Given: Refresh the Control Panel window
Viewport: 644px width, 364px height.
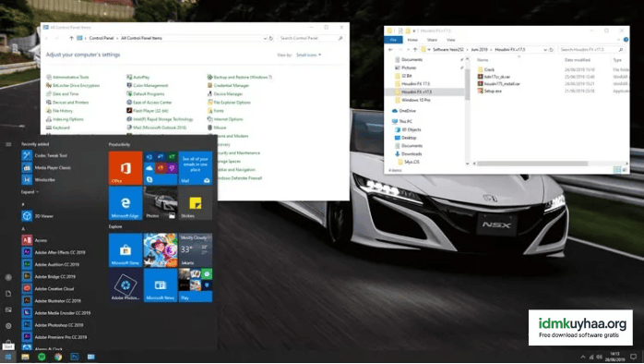Looking at the screenshot, I should point(271,38).
